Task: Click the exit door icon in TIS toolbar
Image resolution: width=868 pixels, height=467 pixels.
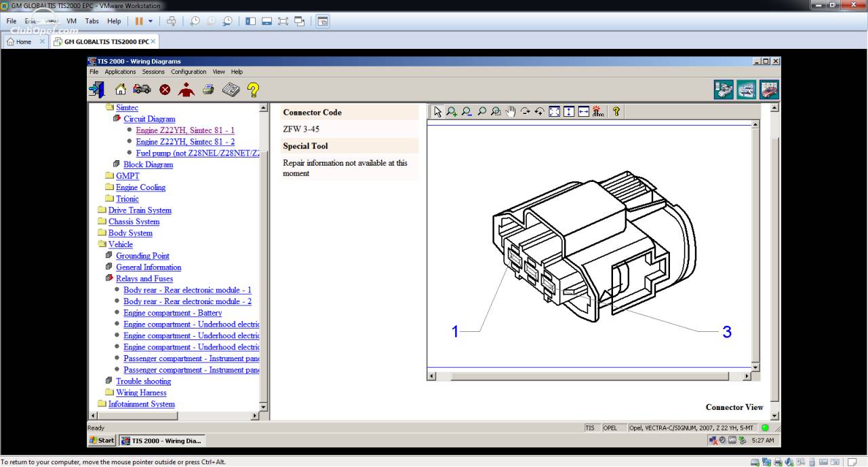Action: point(96,89)
